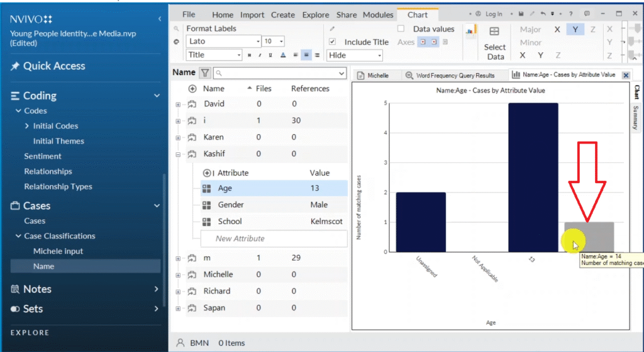
Task: Click the font color icon
Action: pyautogui.click(x=283, y=55)
